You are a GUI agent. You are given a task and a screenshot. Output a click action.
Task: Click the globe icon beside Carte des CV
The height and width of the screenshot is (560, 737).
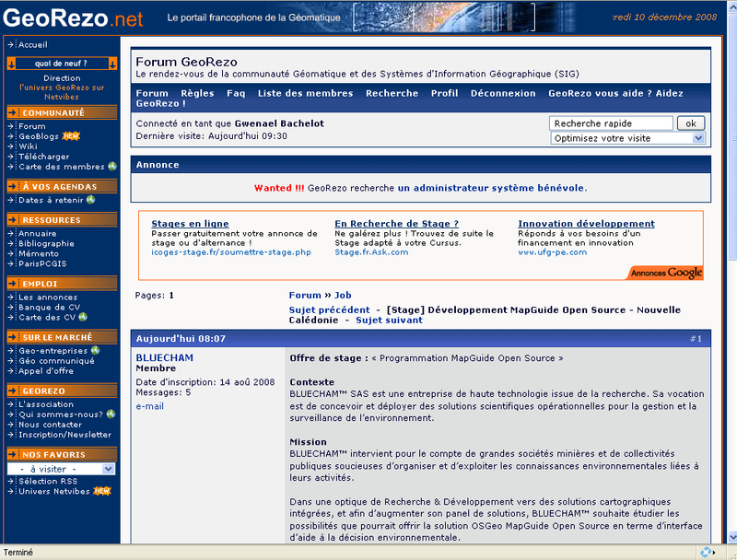(83, 318)
